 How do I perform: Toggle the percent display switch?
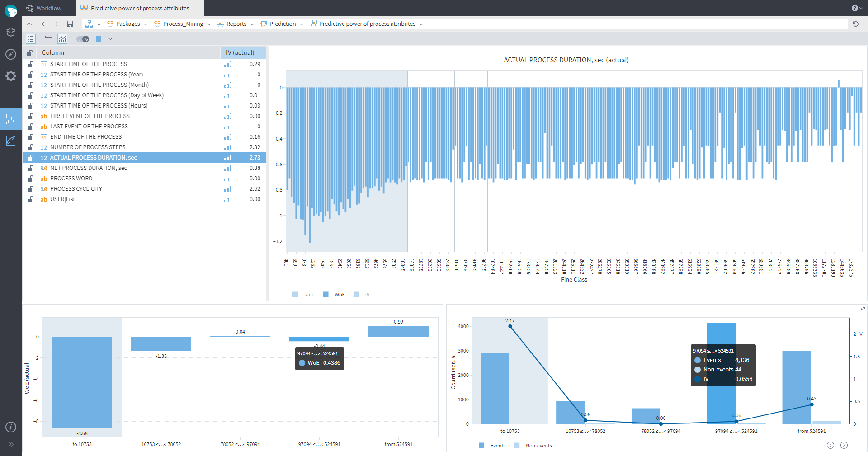(x=83, y=39)
